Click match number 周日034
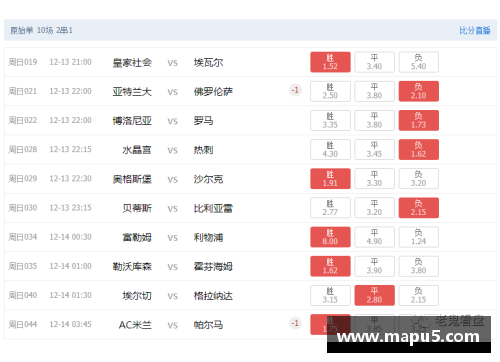The height and width of the screenshot is (362, 500). click(23, 237)
